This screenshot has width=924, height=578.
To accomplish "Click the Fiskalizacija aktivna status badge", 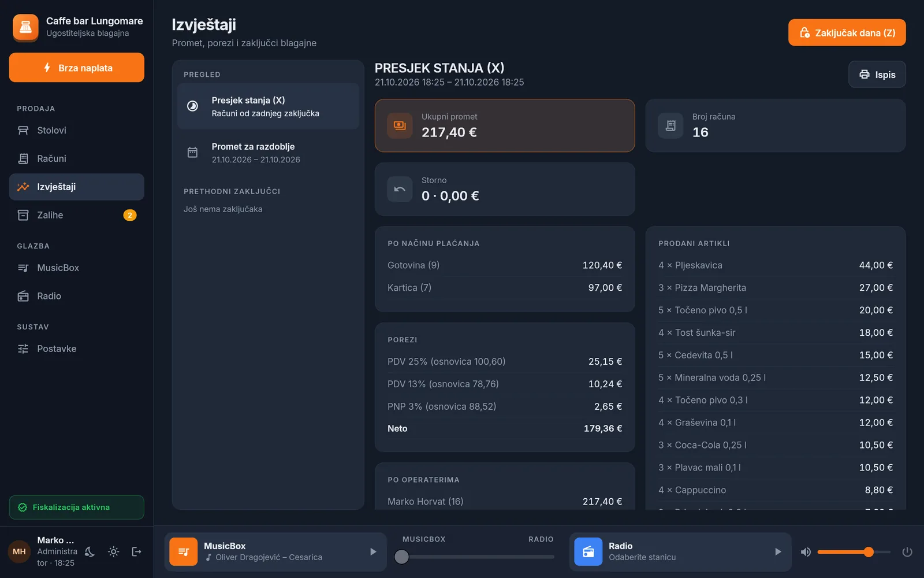I will 77,507.
